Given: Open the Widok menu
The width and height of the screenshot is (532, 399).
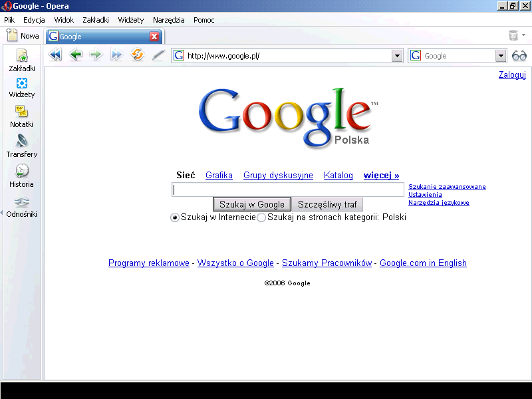Looking at the screenshot, I should tap(64, 20).
